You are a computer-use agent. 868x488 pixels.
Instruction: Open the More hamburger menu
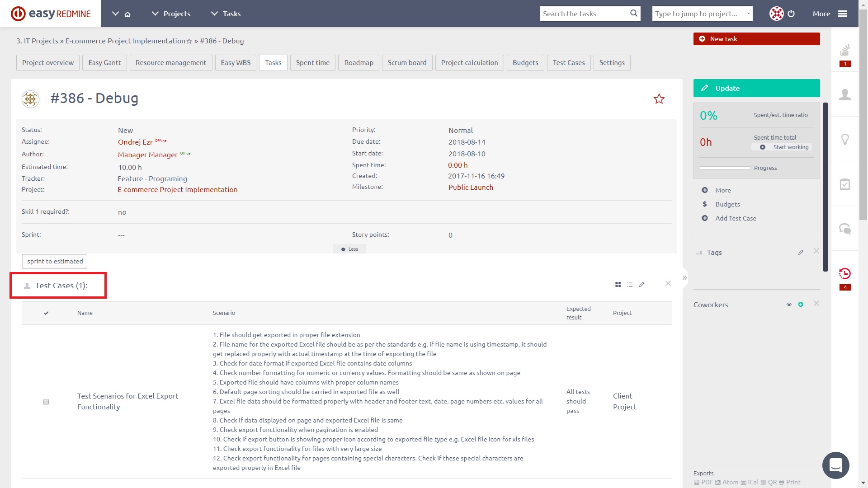point(830,14)
